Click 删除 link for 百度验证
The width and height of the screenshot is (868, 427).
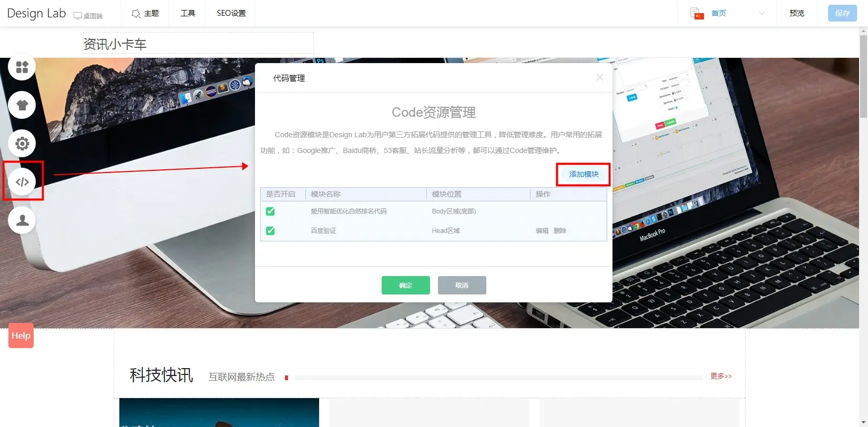coord(560,231)
